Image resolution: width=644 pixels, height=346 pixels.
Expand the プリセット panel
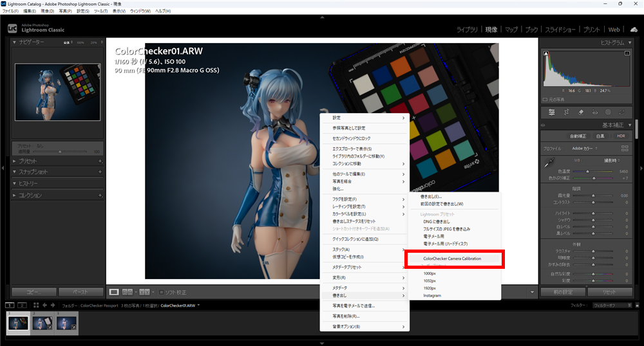tap(14, 161)
